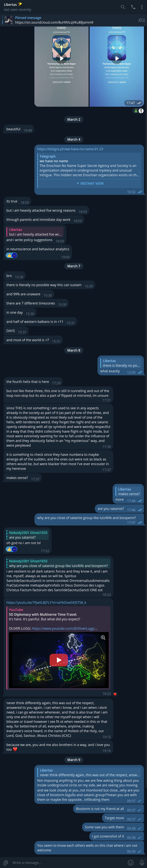Toggle heart reaction under the YouTube message
This screenshot has width=147, height=868.
coord(115,684)
